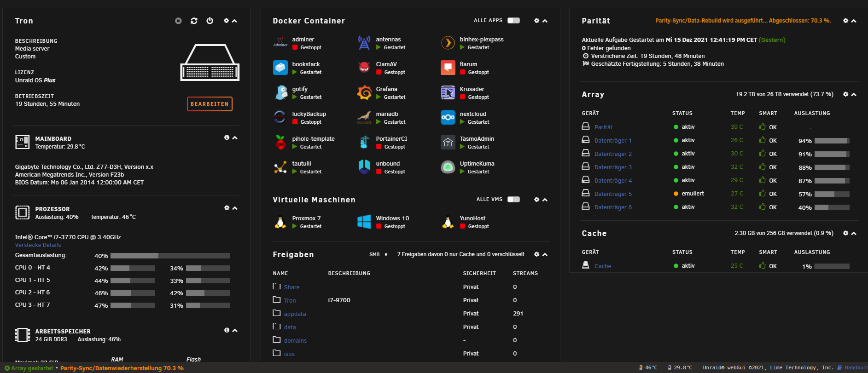The width and height of the screenshot is (868, 373).
Task: Toggle the ALLE APPS switch
Action: point(513,21)
